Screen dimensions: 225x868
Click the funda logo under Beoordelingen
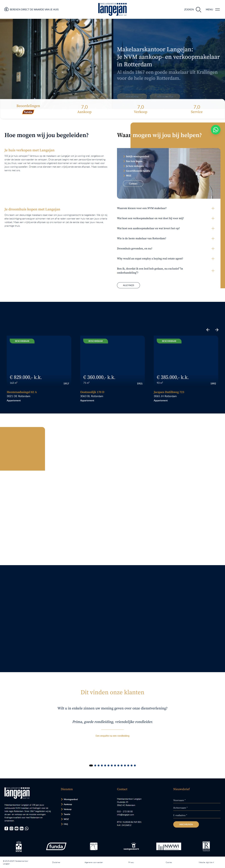pyautogui.click(x=28, y=112)
